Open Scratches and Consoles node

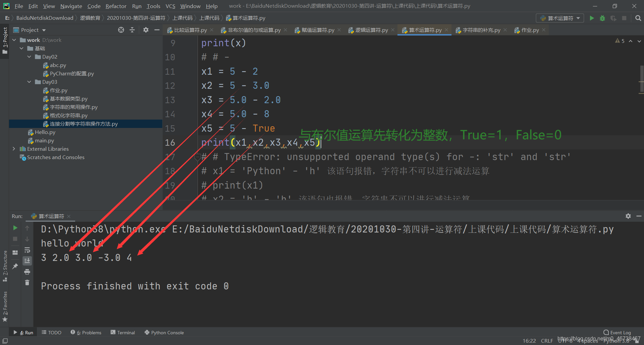pyautogui.click(x=56, y=157)
